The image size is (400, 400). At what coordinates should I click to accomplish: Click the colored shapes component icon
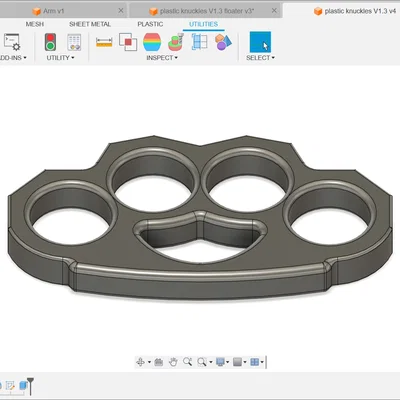point(223,42)
